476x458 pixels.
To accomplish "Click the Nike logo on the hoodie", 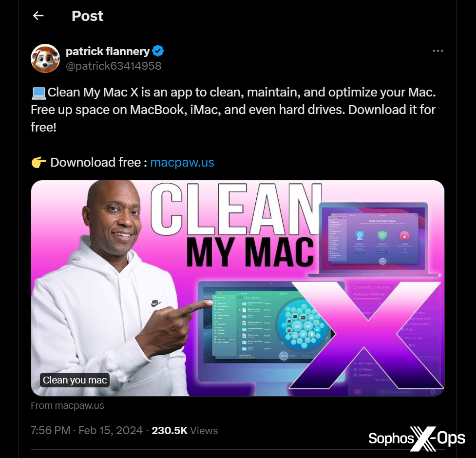I will (x=156, y=303).
